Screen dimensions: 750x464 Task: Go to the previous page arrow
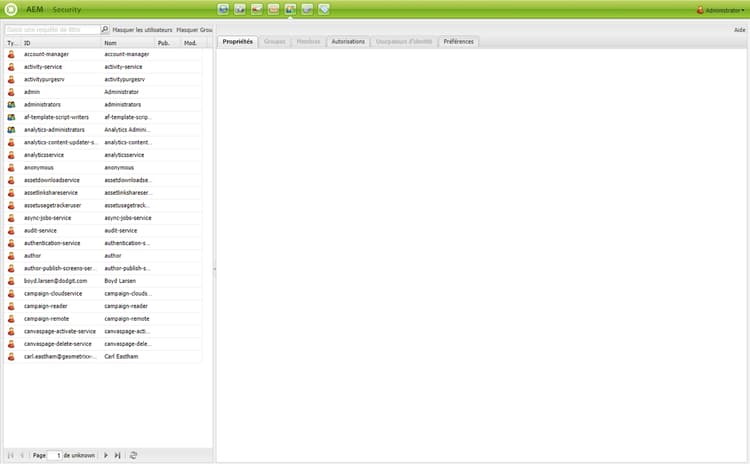[x=22, y=455]
